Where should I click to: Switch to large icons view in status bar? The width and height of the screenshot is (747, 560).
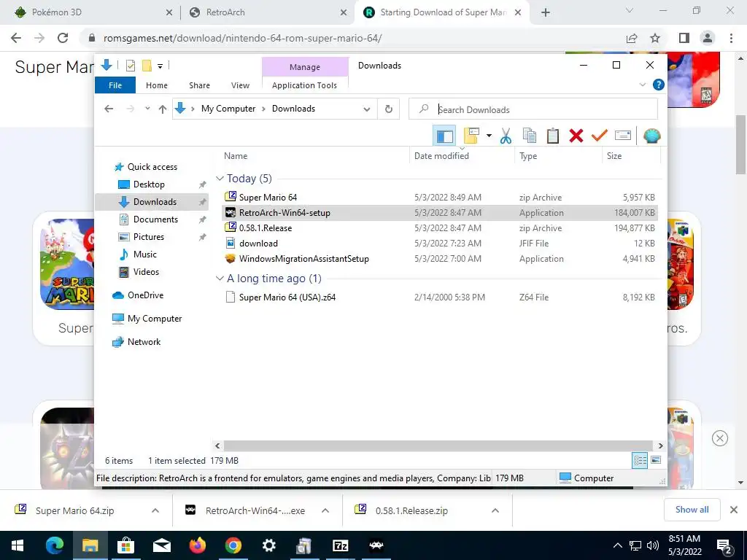click(x=656, y=460)
